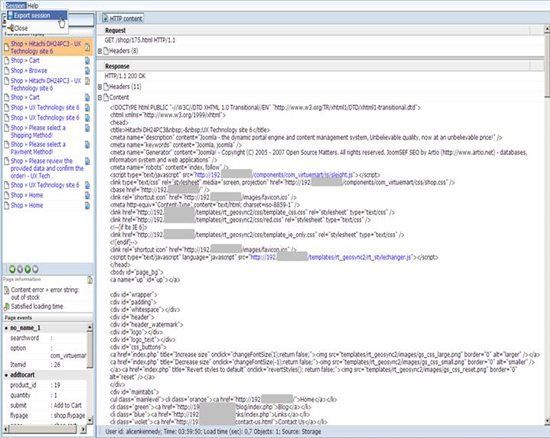The height and width of the screenshot is (438, 550).
Task: Click the DOCTYPE line in Content
Action: pyautogui.click(x=266, y=108)
